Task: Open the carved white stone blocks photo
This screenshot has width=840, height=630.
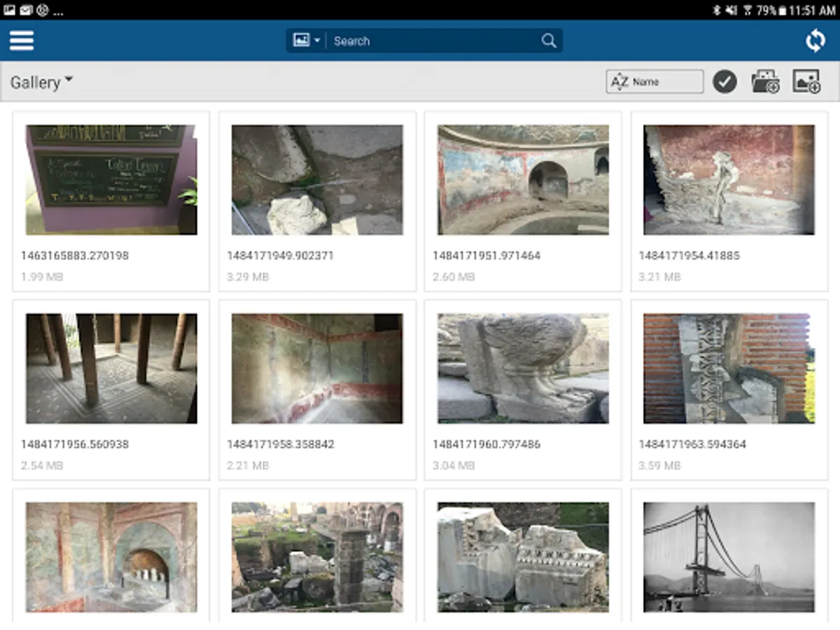Action: pyautogui.click(x=523, y=557)
